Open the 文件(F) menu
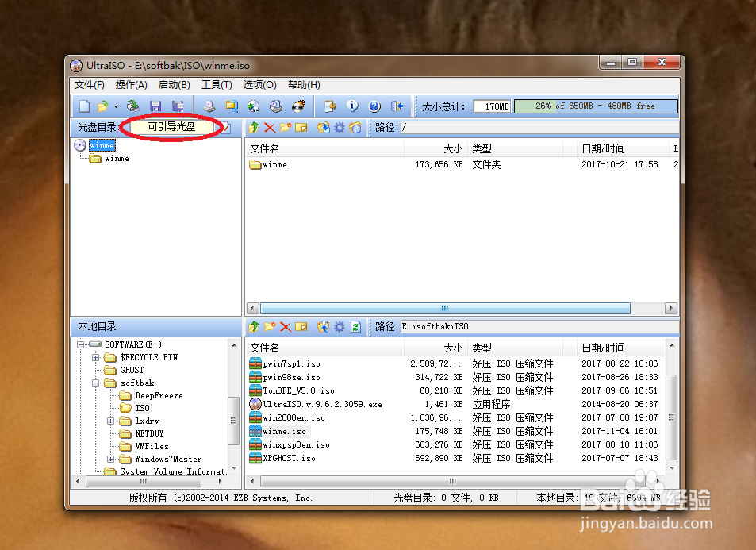This screenshot has height=550, width=756. click(89, 85)
